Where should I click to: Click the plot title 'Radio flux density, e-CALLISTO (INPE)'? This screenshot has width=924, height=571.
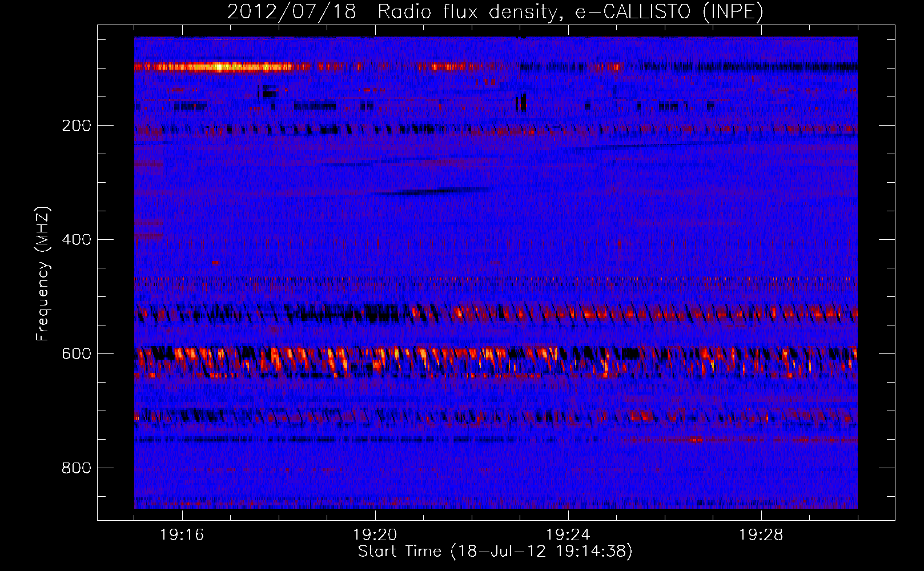pos(571,12)
